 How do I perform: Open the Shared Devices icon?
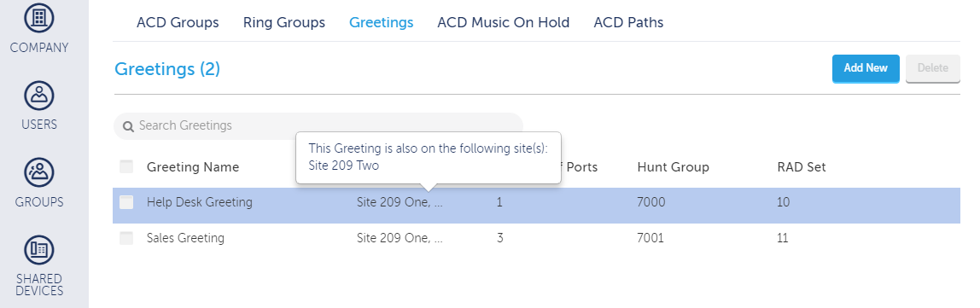point(39,250)
